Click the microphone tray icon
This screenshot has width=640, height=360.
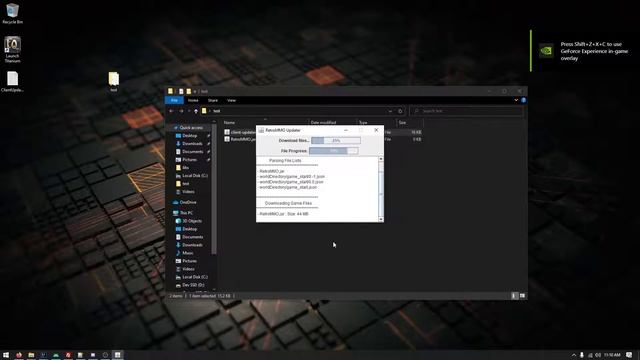pos(582,355)
